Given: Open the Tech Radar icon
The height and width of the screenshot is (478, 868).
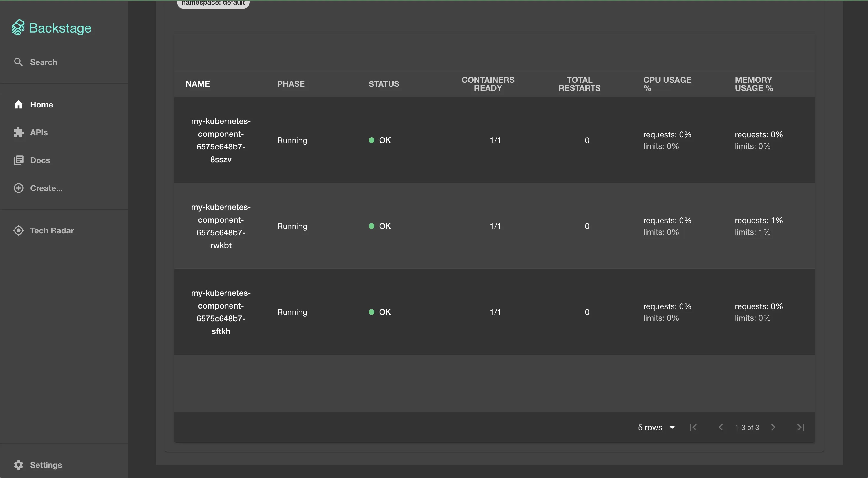Looking at the screenshot, I should click(x=19, y=230).
